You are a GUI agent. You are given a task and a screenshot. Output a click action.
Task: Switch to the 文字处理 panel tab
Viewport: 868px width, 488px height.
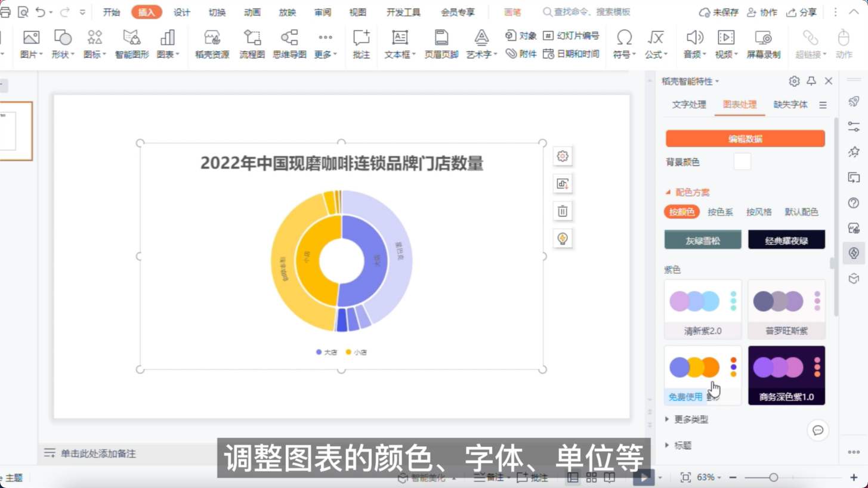pos(689,104)
